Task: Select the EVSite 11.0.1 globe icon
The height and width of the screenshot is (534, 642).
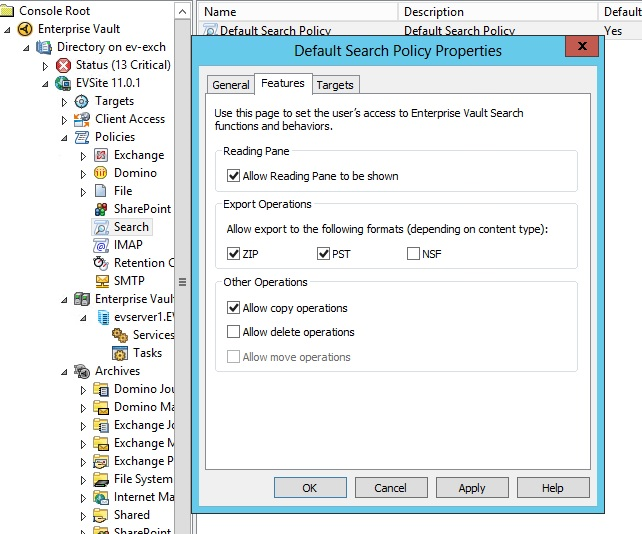Action: click(63, 83)
